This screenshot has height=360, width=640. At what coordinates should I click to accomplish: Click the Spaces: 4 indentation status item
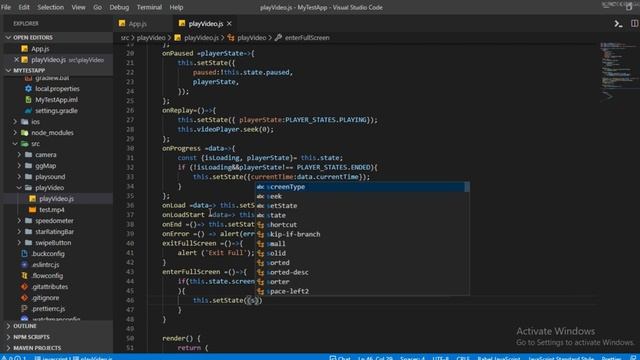(412, 358)
